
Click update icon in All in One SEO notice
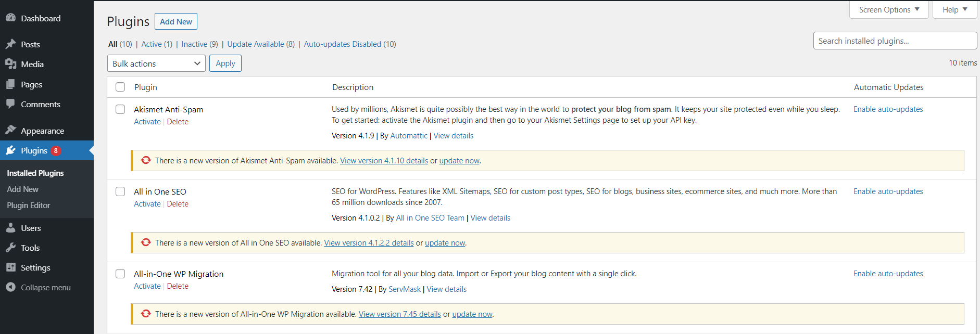click(146, 242)
